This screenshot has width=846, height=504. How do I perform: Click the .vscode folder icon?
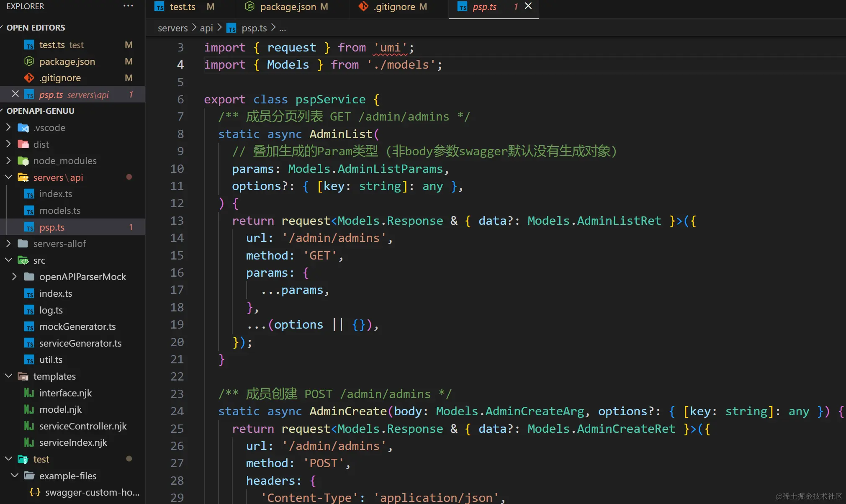[x=23, y=128]
